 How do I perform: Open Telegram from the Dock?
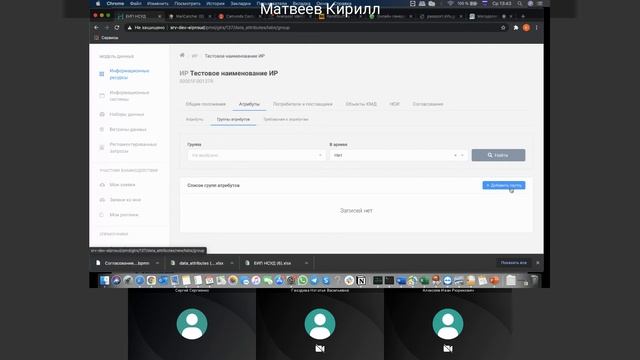[314, 280]
